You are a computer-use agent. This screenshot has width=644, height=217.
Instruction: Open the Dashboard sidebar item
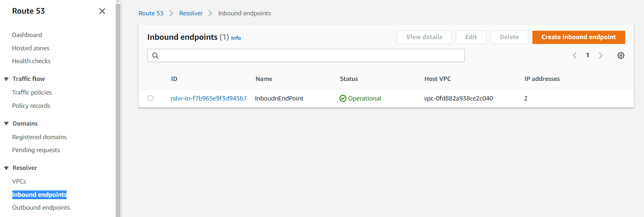tap(27, 35)
